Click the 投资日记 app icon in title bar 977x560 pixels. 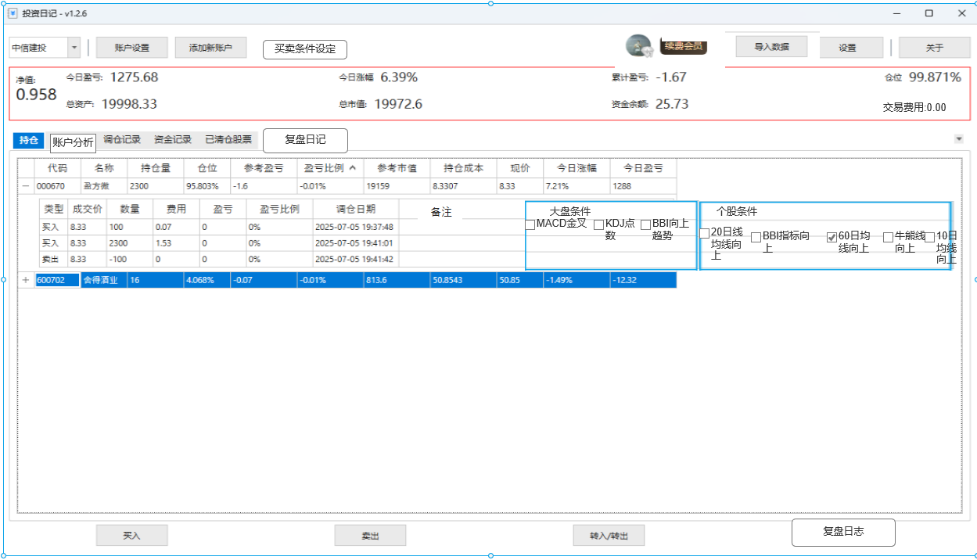(x=11, y=13)
